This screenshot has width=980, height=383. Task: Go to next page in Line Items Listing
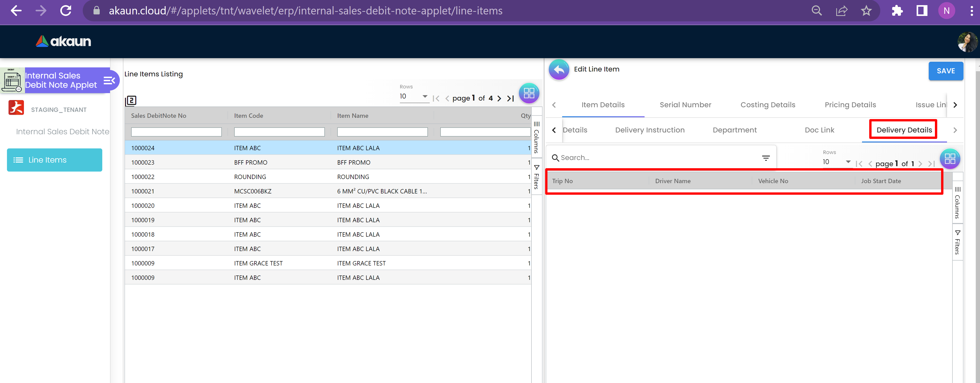tap(499, 99)
